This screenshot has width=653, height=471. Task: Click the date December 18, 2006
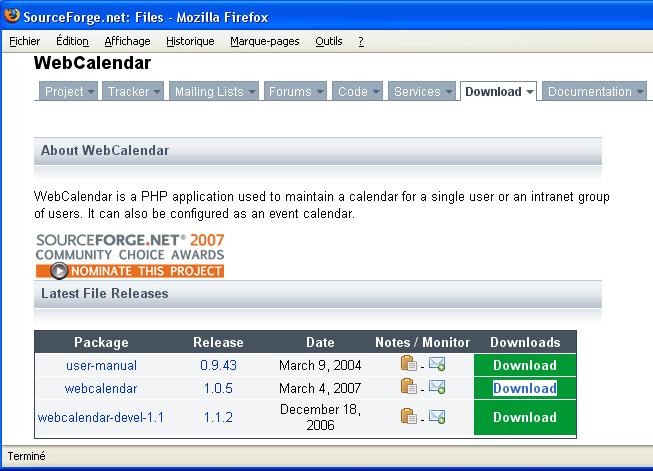pos(320,417)
